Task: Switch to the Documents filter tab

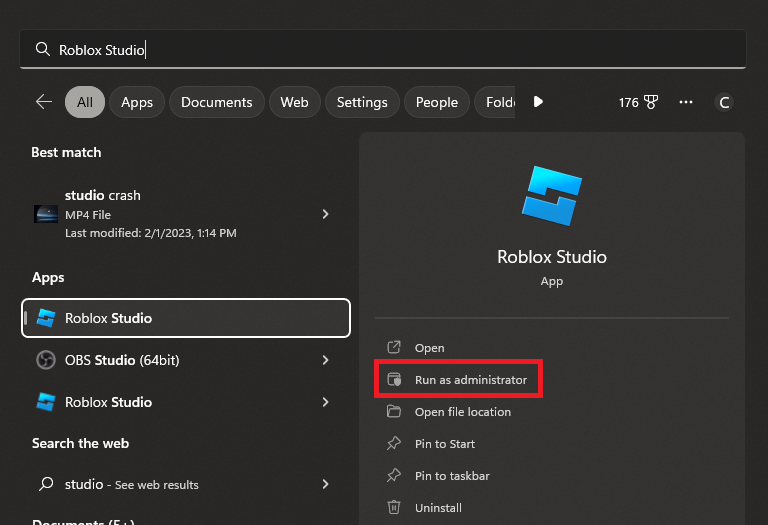Action: tap(216, 102)
